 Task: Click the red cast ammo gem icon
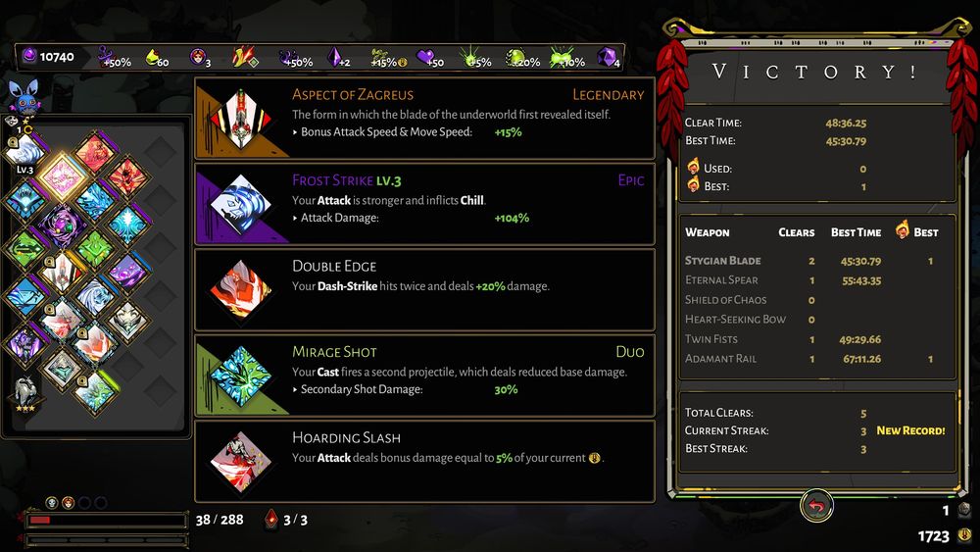(x=271, y=519)
